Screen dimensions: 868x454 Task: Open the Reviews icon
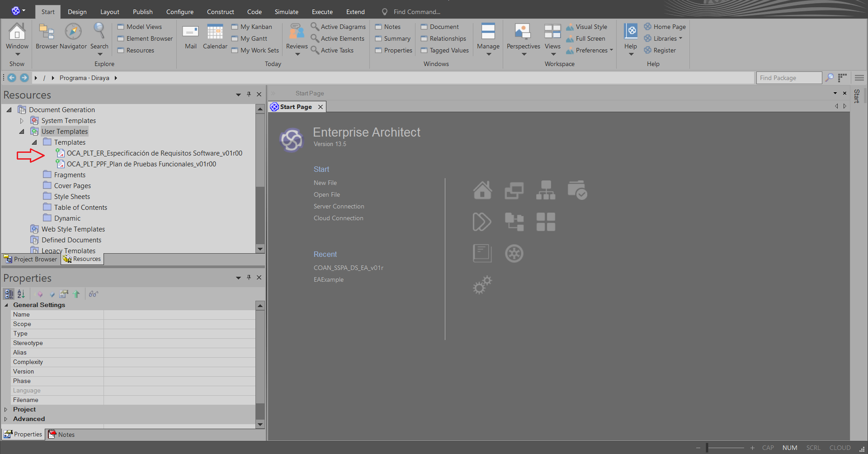tap(297, 39)
